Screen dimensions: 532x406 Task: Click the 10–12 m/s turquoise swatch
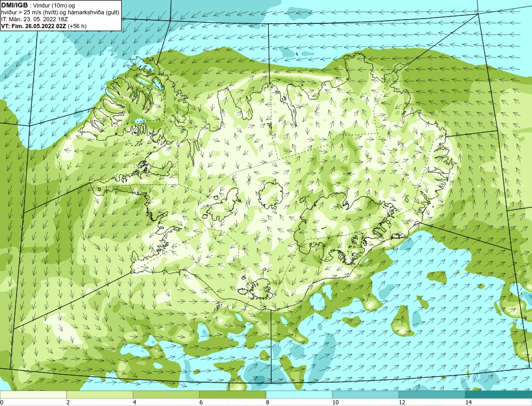(x=366, y=395)
